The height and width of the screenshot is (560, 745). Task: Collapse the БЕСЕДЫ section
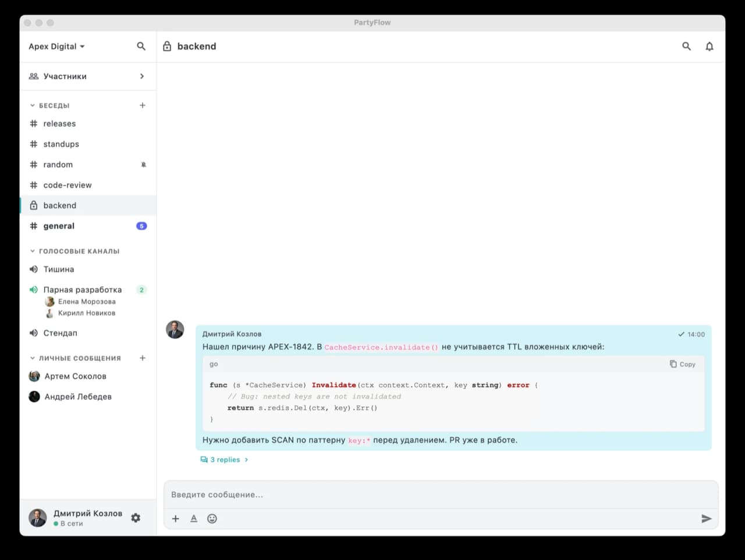pos(33,106)
